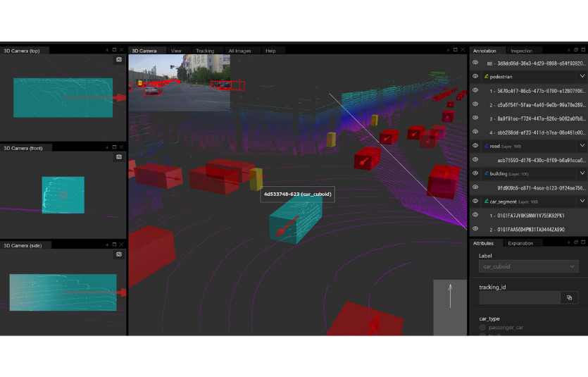Collapse the car_segment group

[x=582, y=201]
